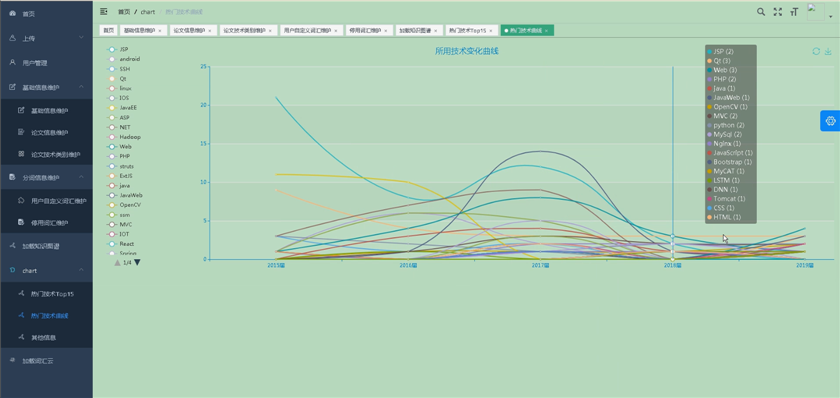Viewport: 840px width, 398px height.
Task: Expand the 上传 sidebar menu
Action: tap(46, 38)
